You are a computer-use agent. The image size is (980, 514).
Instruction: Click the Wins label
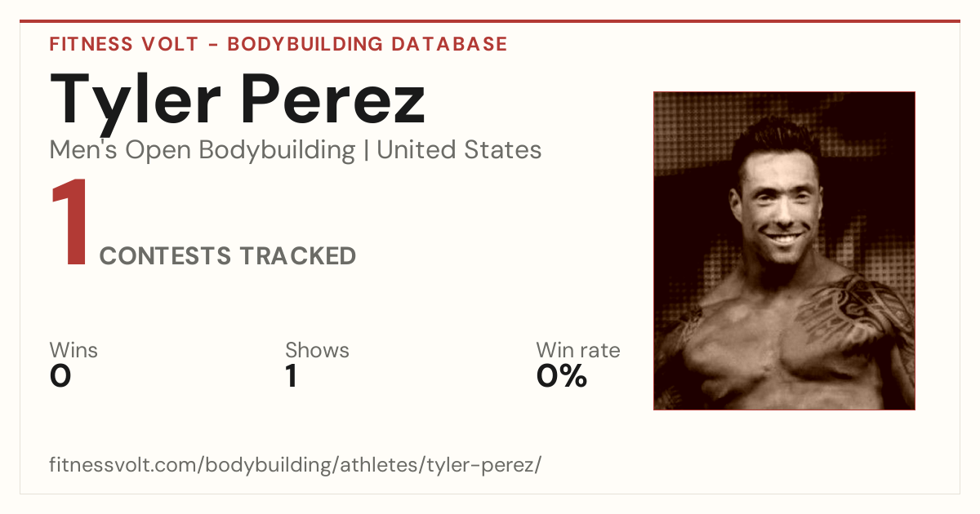[x=73, y=350]
